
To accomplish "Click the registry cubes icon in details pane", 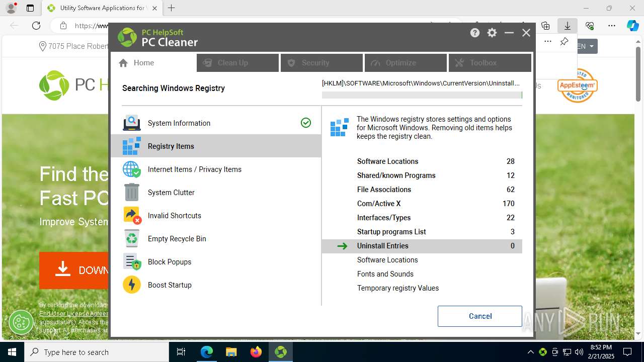I will click(x=340, y=128).
